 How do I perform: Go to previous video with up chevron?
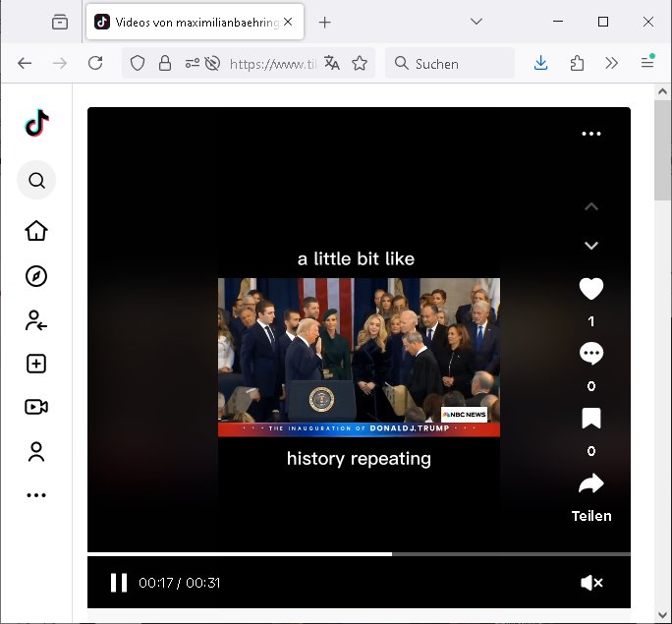pyautogui.click(x=591, y=207)
